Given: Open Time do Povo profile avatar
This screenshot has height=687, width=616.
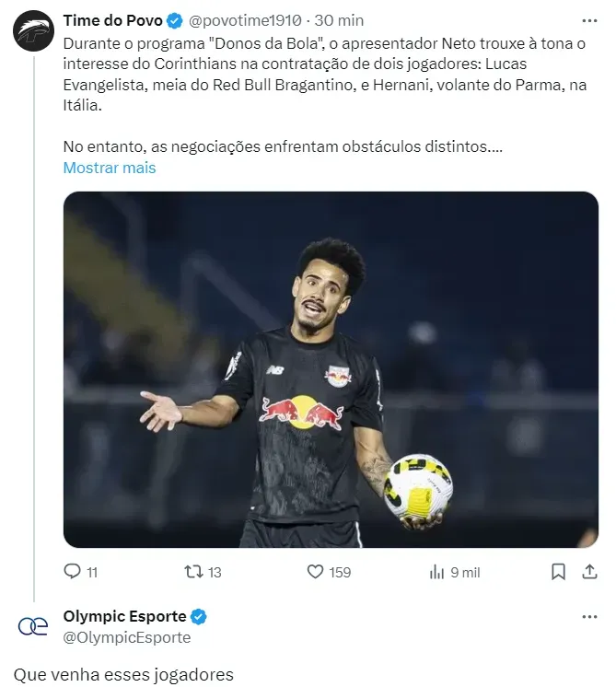Looking at the screenshot, I should click(32, 31).
